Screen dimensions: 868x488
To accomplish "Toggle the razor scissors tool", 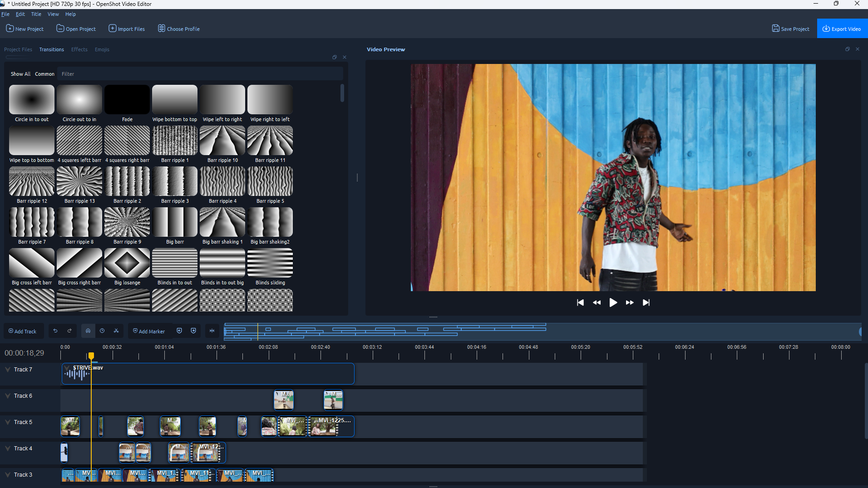I will click(x=116, y=331).
